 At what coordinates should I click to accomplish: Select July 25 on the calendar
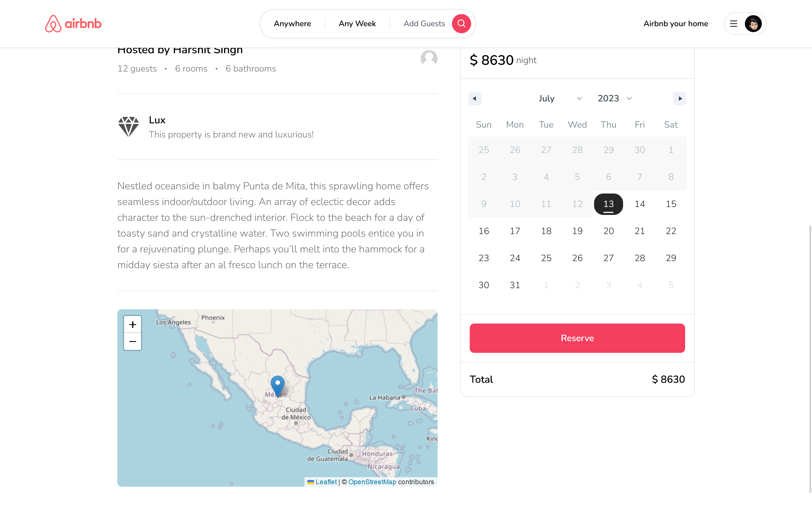pyautogui.click(x=546, y=258)
